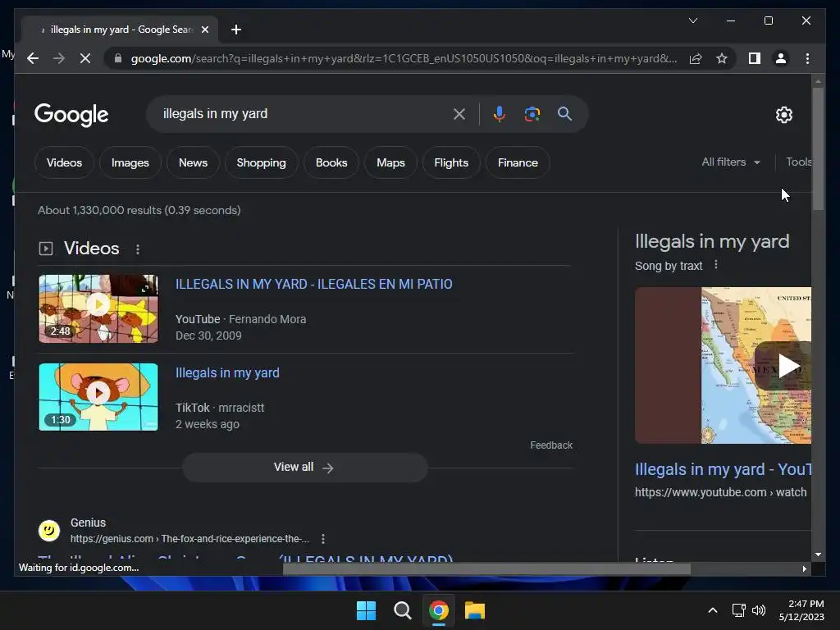Click the vertical scrollbar thumb
This screenshot has height=630, width=840.
pyautogui.click(x=818, y=148)
